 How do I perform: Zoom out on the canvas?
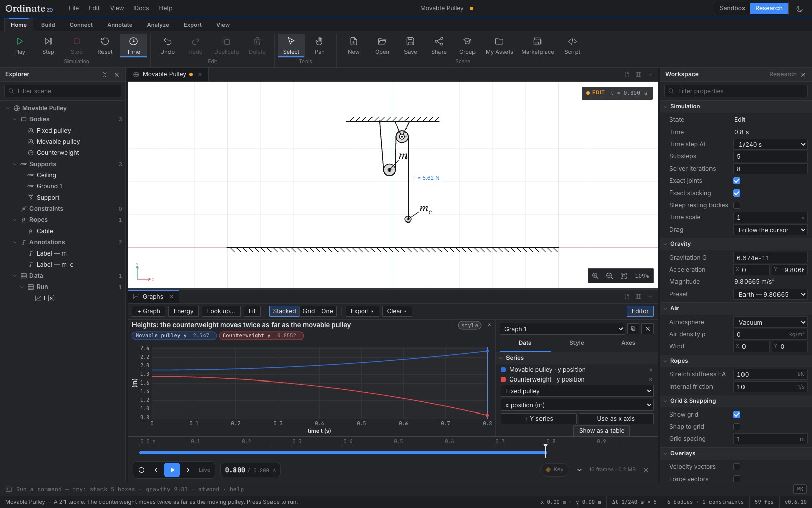click(610, 276)
